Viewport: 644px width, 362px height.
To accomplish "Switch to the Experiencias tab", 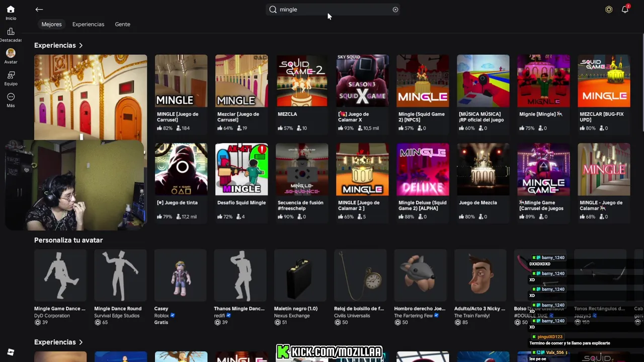I will click(88, 24).
